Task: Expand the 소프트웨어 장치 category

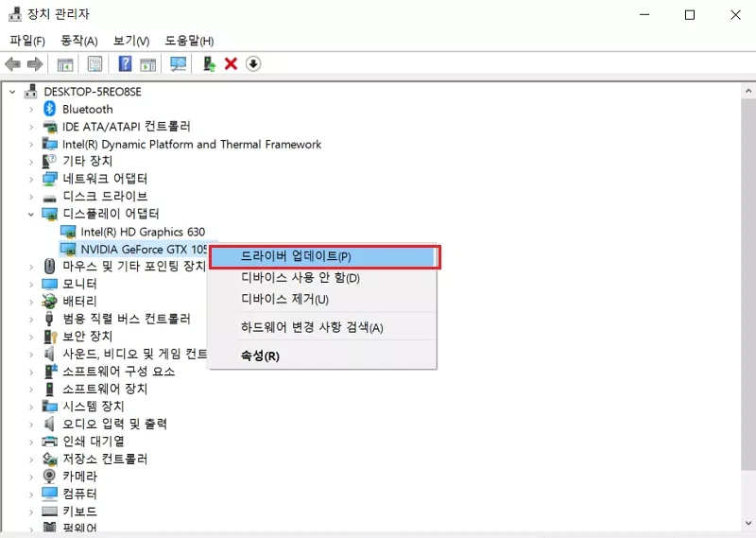Action: coord(31,389)
